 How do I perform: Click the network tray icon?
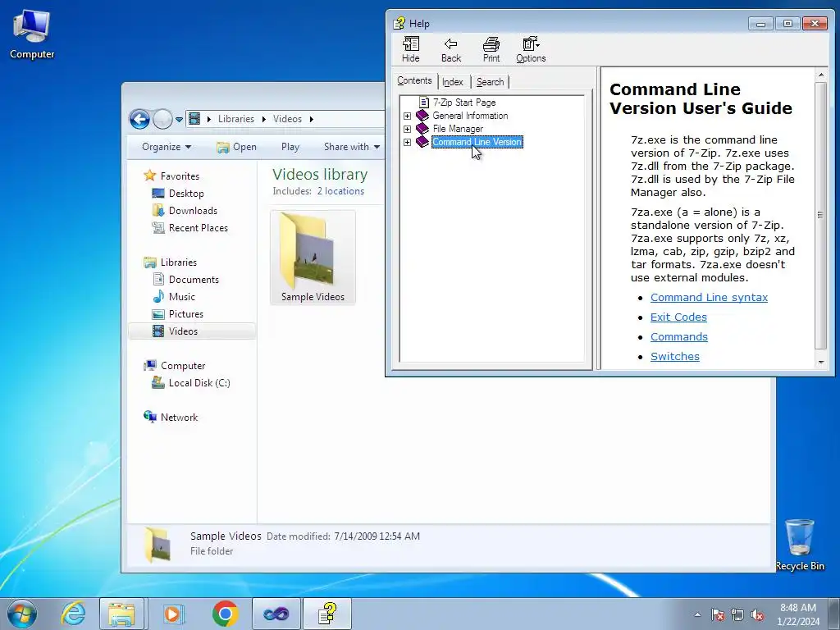(737, 614)
